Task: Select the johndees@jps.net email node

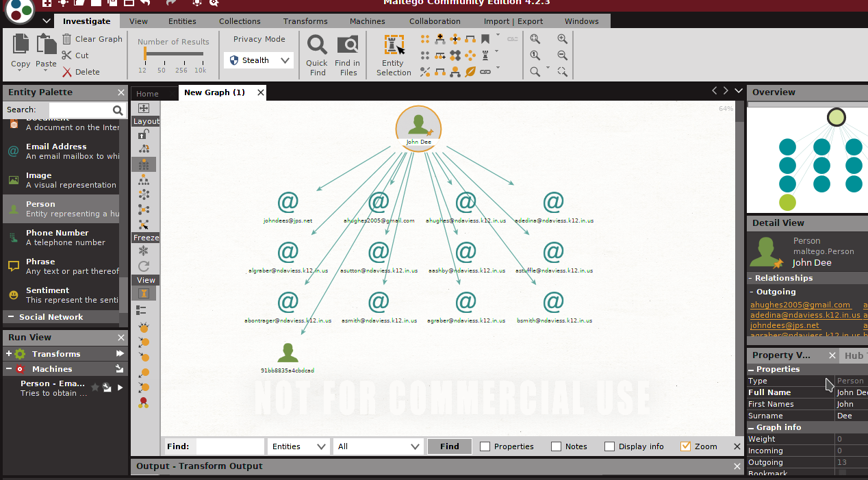Action: 288,207
